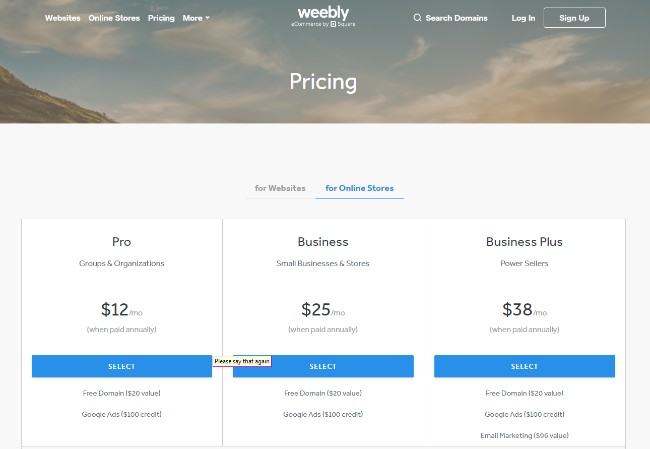
Task: Click the Log In link
Action: tap(523, 18)
